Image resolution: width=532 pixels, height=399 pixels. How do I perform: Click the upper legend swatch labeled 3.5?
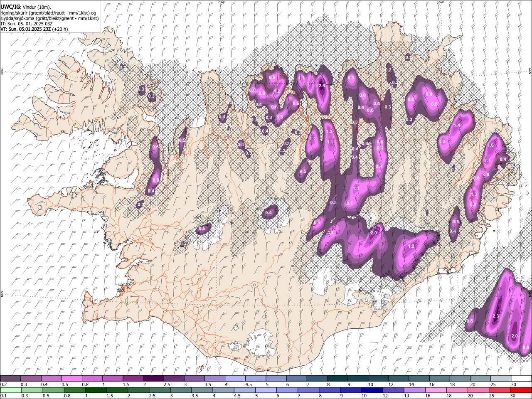coord(215,378)
